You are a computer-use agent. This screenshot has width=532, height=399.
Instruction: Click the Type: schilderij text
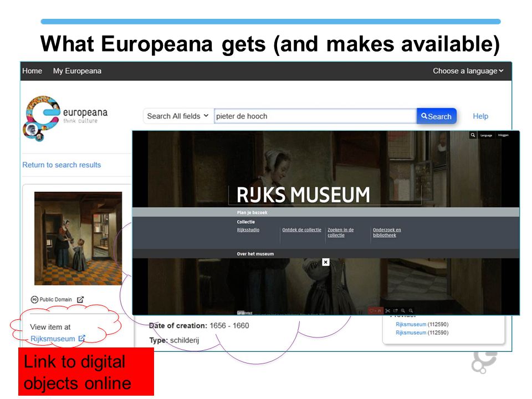(175, 340)
